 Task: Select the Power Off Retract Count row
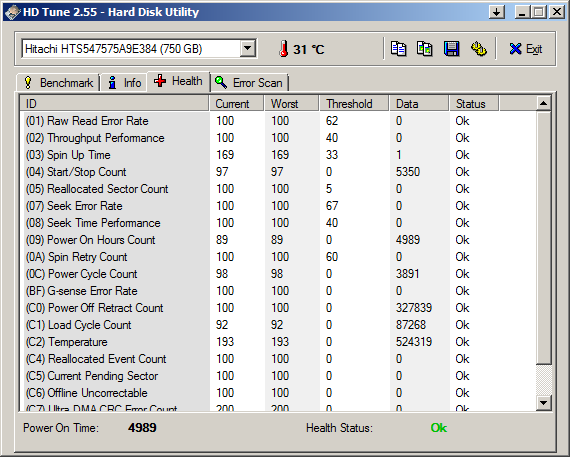click(x=278, y=308)
